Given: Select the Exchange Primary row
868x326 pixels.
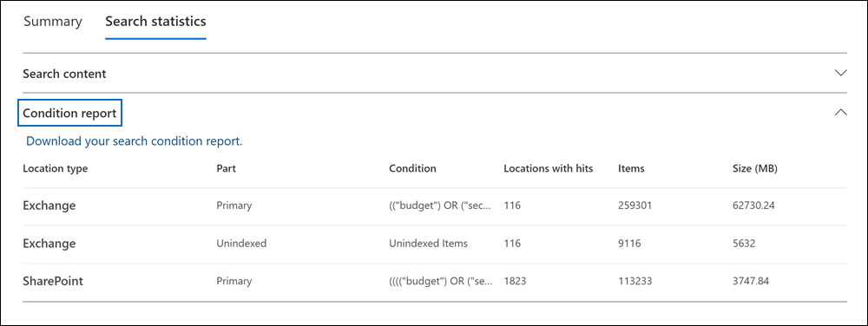Looking at the screenshot, I should click(x=435, y=206).
